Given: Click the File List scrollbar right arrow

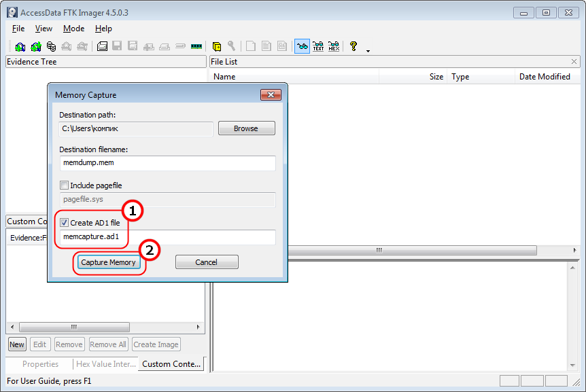Looking at the screenshot, I should click(x=575, y=250).
